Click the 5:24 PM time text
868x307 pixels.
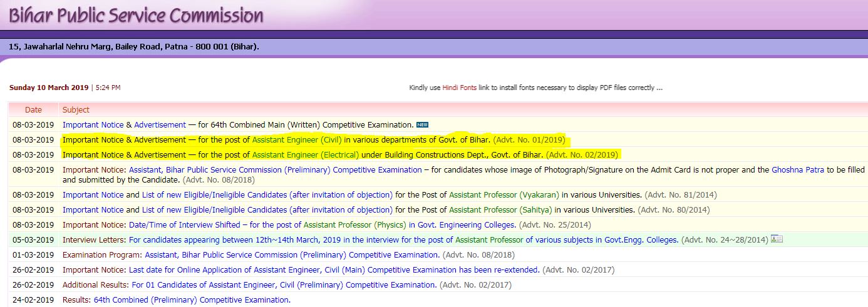[108, 88]
